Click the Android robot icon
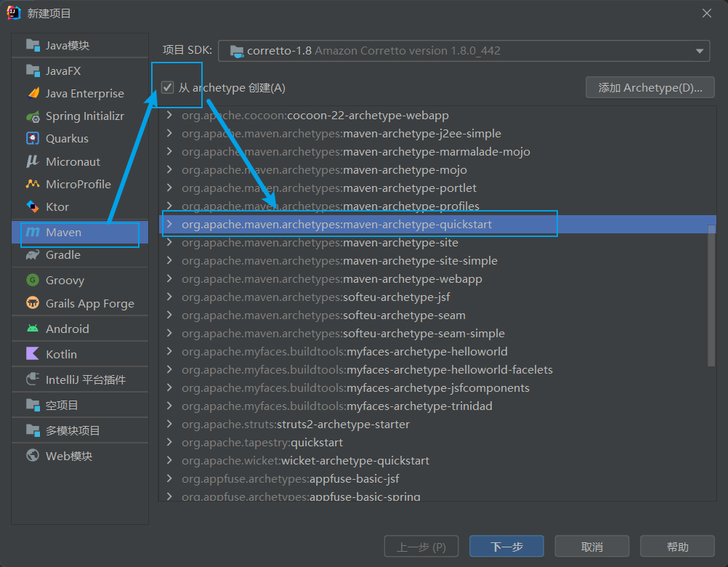The width and height of the screenshot is (728, 567). coord(33,329)
